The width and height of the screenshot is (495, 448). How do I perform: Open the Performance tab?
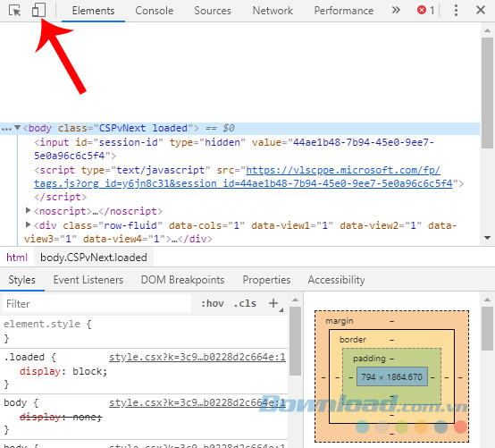(343, 11)
